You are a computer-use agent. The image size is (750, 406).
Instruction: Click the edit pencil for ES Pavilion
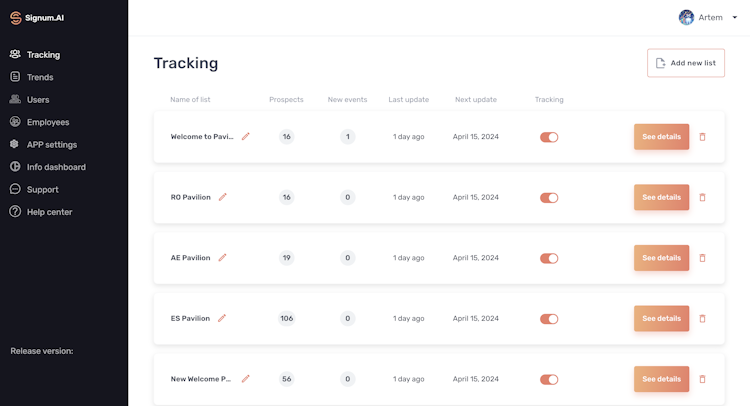coord(223,318)
